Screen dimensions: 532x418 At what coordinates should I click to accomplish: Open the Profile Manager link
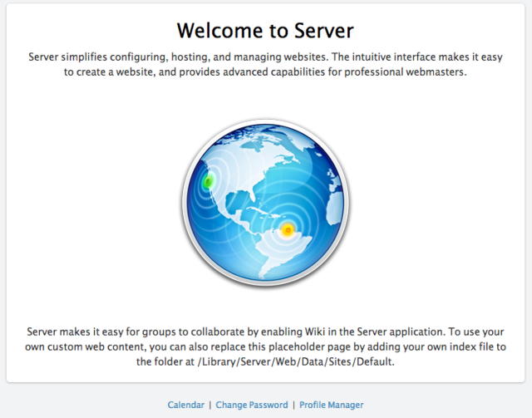(x=331, y=405)
